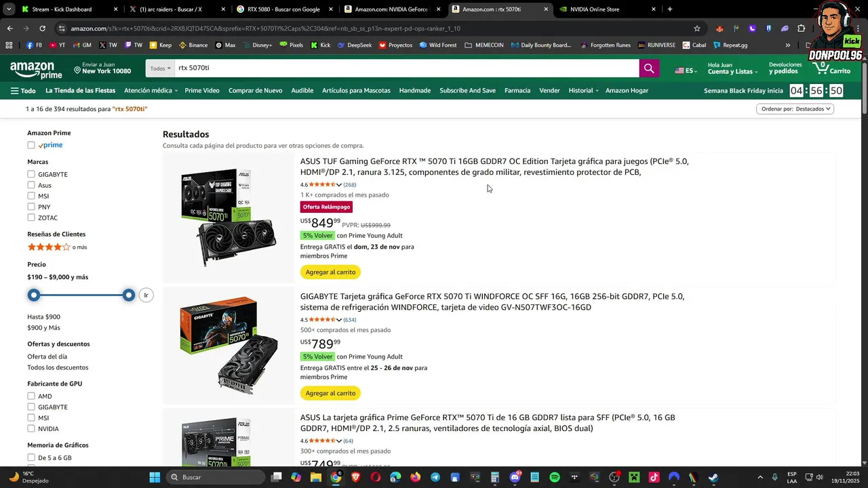
Task: Go to Prime Video in nav bar
Action: click(202, 90)
